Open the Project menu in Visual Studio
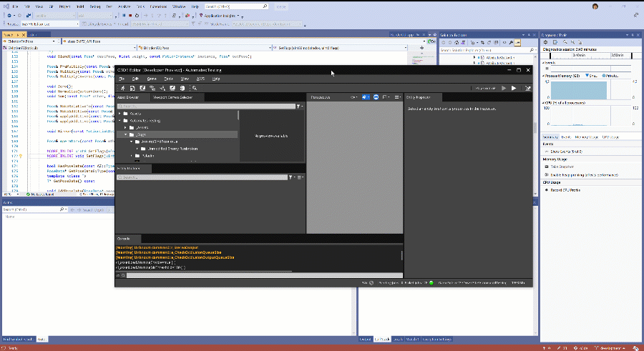 coord(64,6)
